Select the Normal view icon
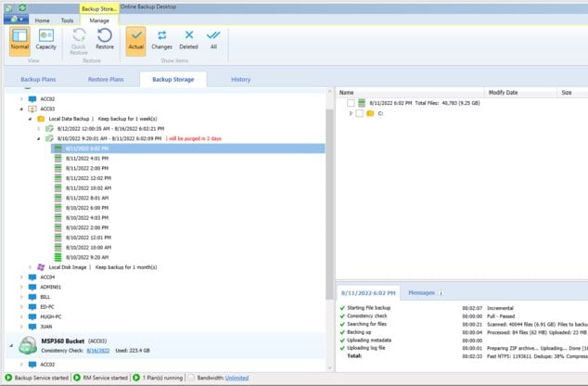Screen dimensions: 588x386 tap(19, 40)
